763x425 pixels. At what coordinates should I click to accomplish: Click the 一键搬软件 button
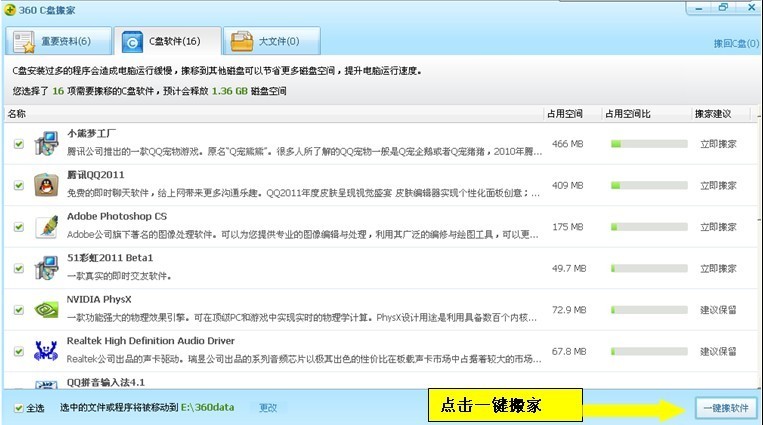726,408
